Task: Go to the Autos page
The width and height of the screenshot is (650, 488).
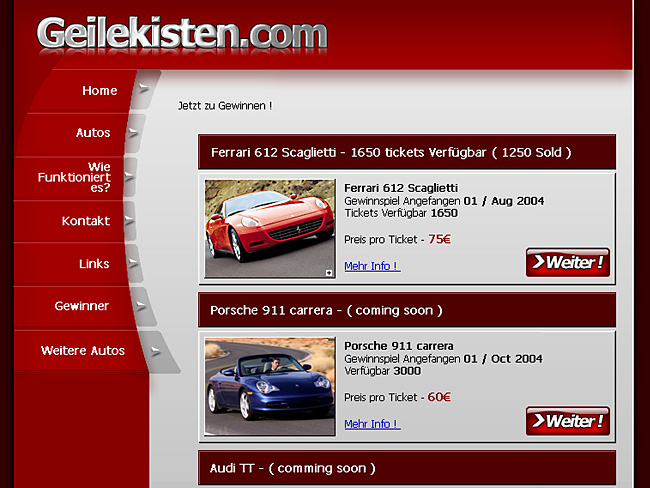Action: (93, 133)
